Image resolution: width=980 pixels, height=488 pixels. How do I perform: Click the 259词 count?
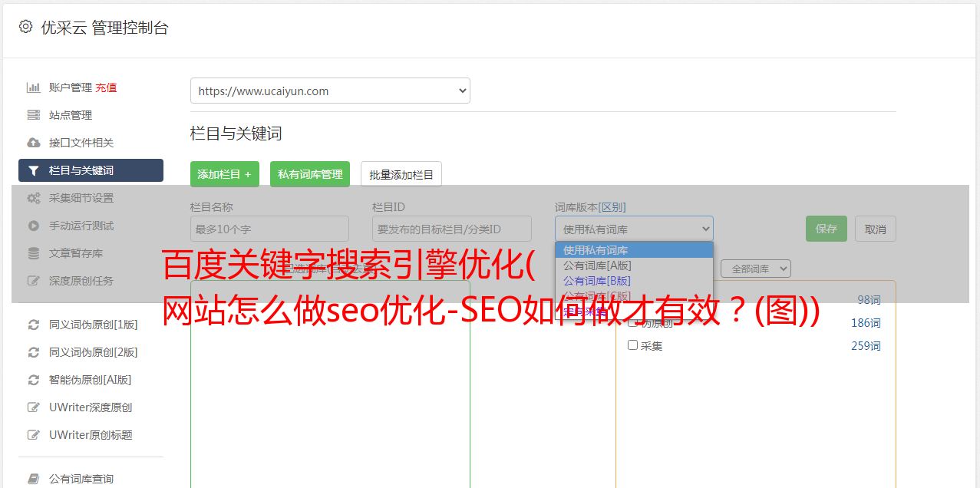(x=866, y=346)
